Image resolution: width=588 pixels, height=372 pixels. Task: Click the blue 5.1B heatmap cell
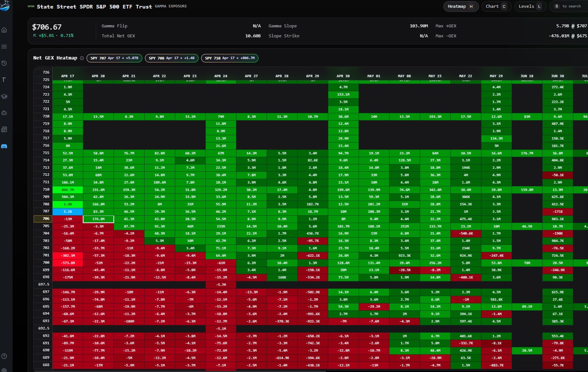pos(68,212)
